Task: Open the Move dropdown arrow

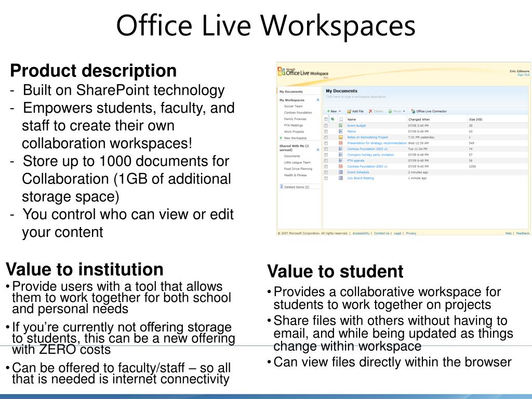Action: point(404,111)
